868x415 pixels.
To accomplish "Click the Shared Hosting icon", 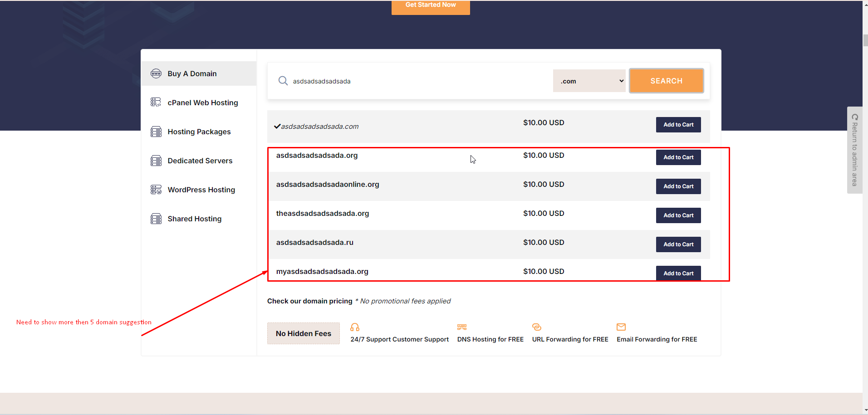I will point(156,219).
